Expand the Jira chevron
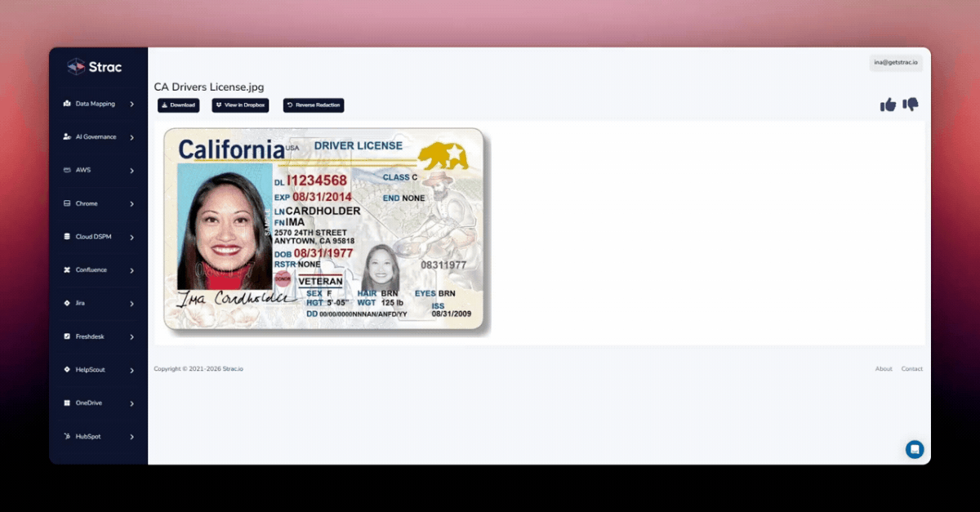 131,304
